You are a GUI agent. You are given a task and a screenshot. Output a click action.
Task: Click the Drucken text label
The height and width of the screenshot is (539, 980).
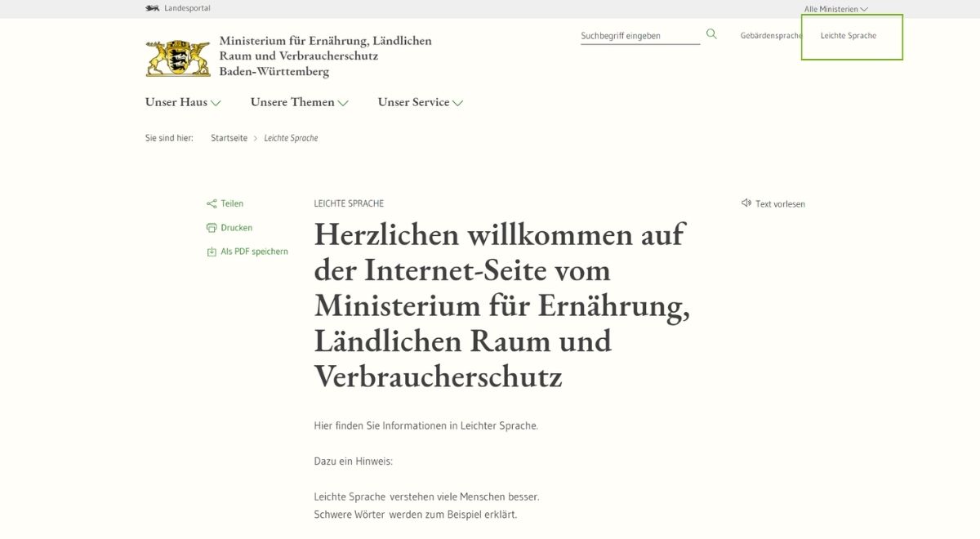point(237,227)
